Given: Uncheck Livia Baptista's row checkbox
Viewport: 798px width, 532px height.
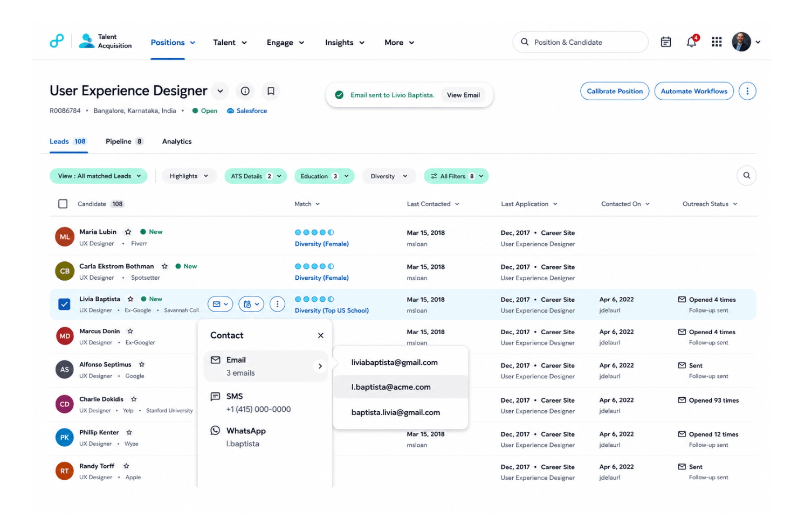Looking at the screenshot, I should tap(64, 304).
